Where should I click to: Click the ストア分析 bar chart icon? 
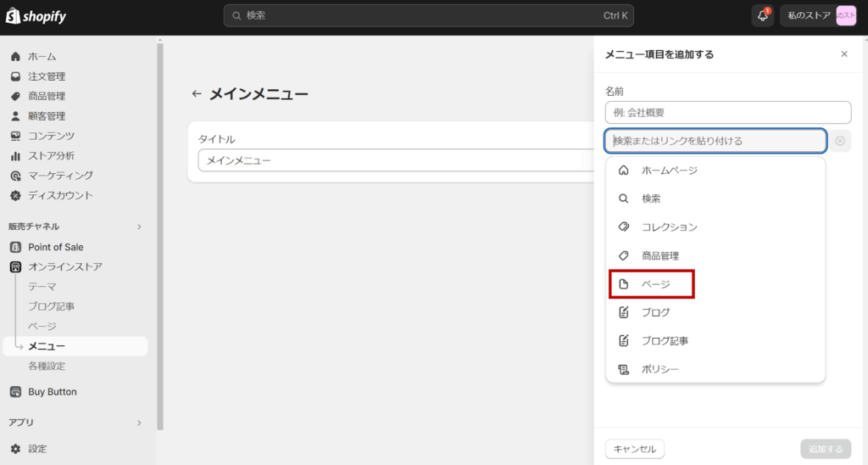(15, 156)
